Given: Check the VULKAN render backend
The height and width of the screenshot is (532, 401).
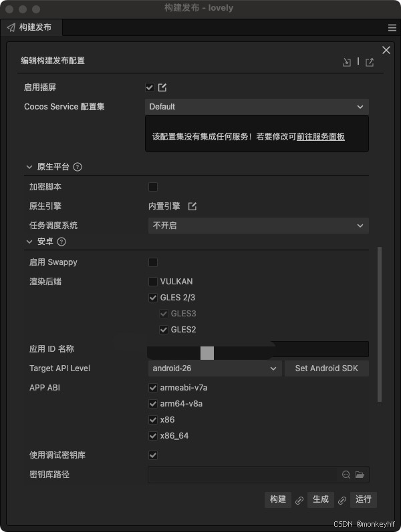Looking at the screenshot, I should point(153,281).
